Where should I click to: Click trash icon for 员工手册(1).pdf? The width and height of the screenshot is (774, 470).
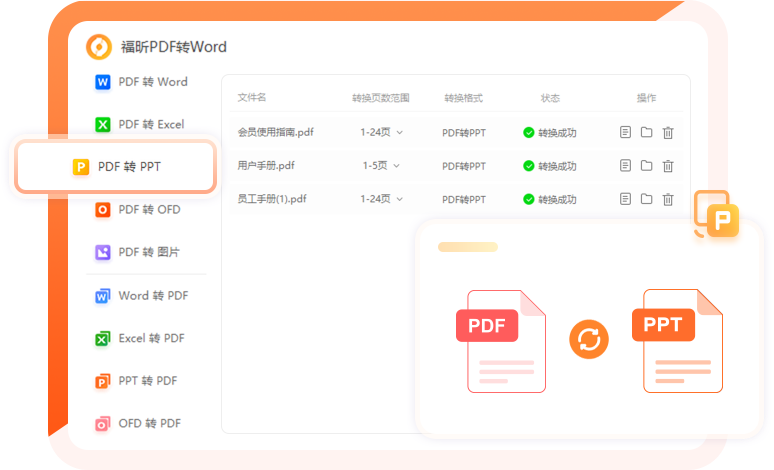coord(668,199)
